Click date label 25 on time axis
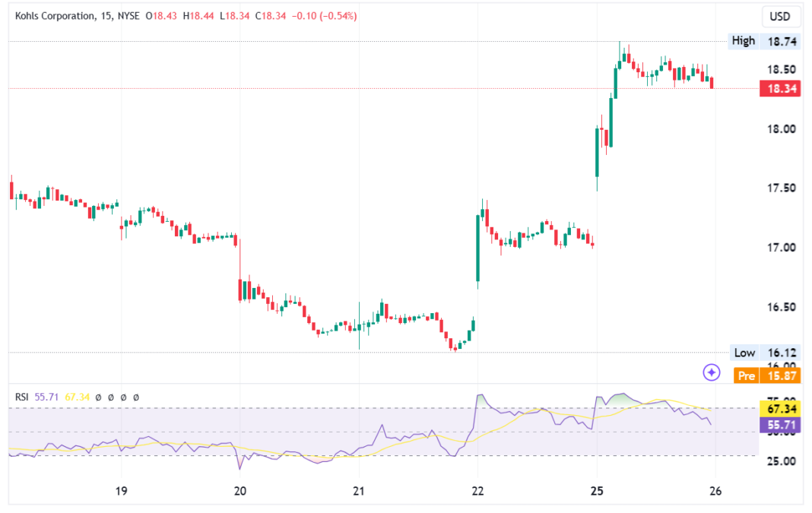The width and height of the screenshot is (812, 513). [x=597, y=491]
